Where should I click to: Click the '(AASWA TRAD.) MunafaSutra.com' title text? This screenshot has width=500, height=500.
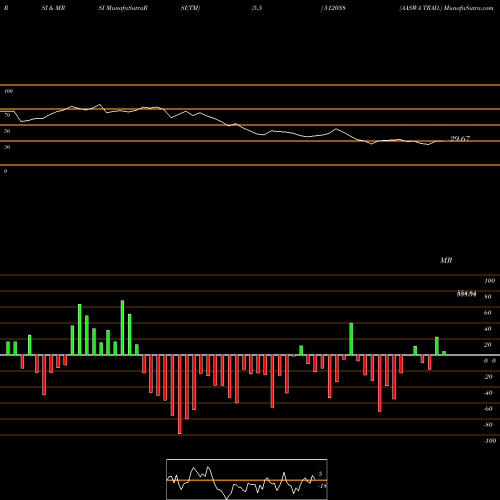[446, 8]
